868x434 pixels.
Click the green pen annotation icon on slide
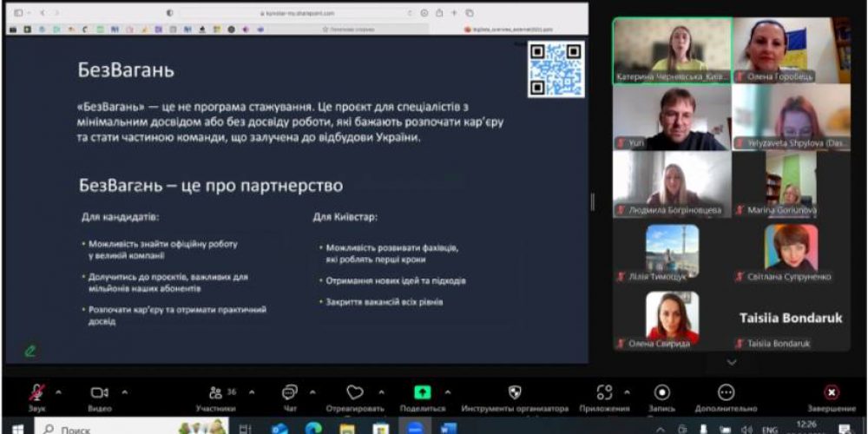(x=30, y=351)
